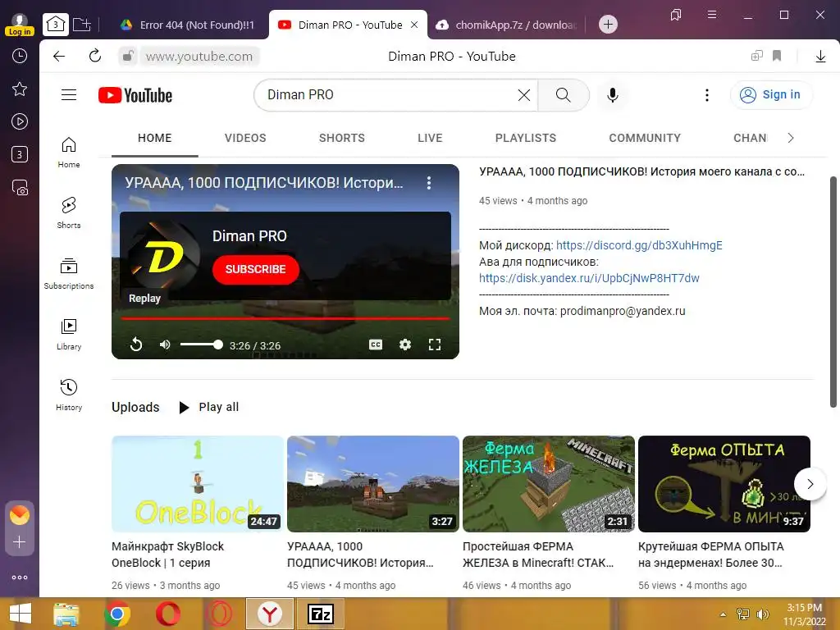The image size is (840, 630).
Task: Bookmark this page with the flag icon
Action: pyautogui.click(x=777, y=56)
